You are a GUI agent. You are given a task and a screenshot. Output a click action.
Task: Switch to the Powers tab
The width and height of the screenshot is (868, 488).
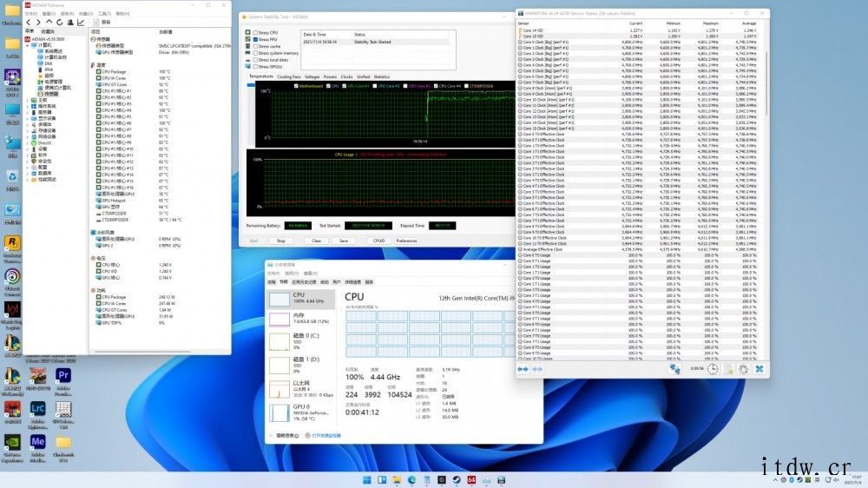coord(330,77)
